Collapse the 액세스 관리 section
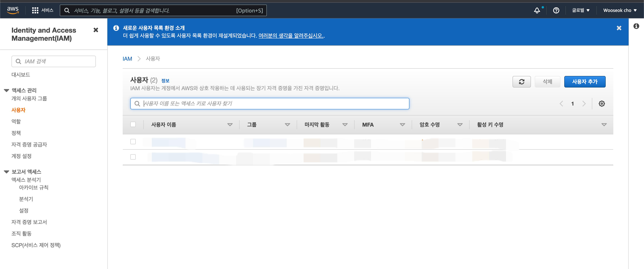Viewport: 644px width, 269px height. click(x=7, y=90)
